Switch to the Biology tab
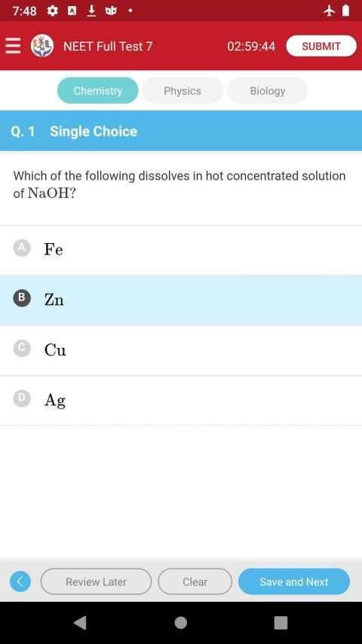Viewport: 362px width, 644px height. pos(268,91)
